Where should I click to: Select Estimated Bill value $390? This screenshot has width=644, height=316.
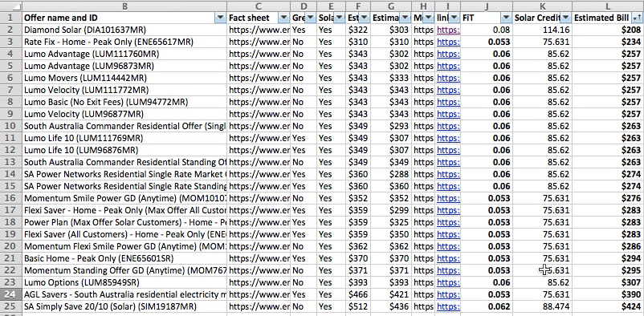(607, 294)
